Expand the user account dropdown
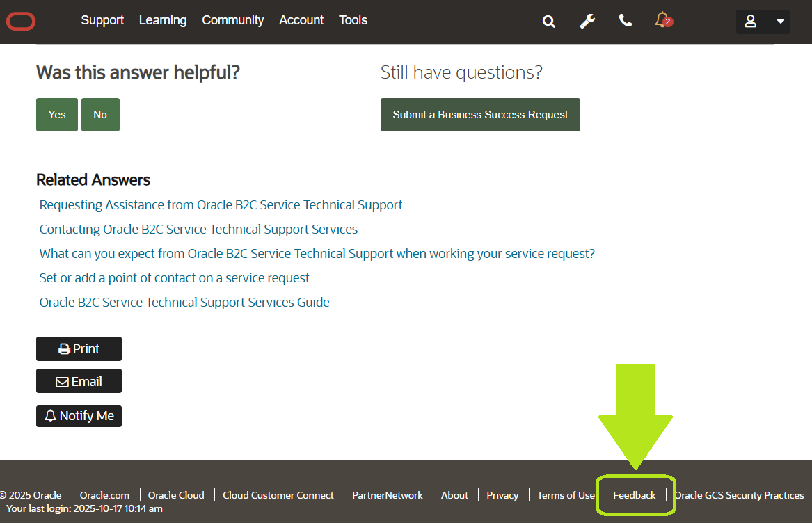The width and height of the screenshot is (812, 523). click(x=763, y=22)
